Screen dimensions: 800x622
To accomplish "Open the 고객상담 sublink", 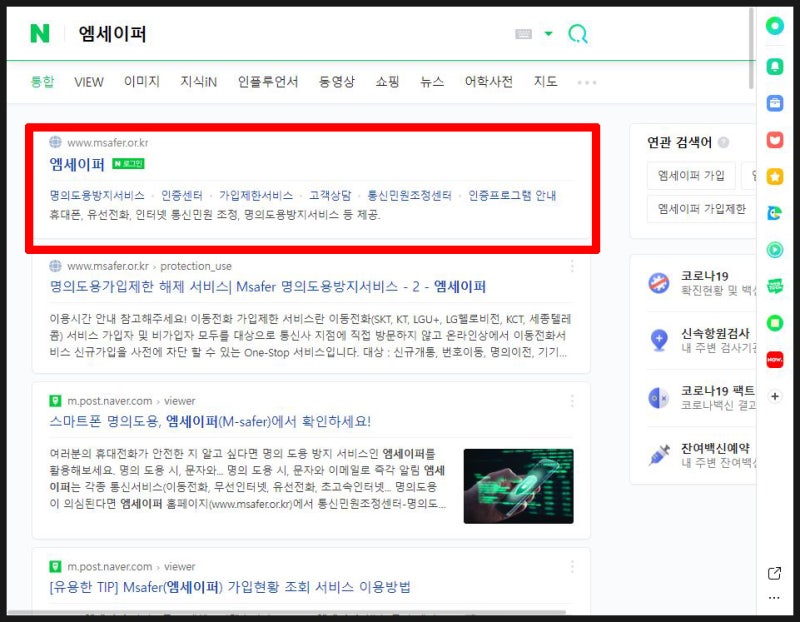I will (330, 195).
